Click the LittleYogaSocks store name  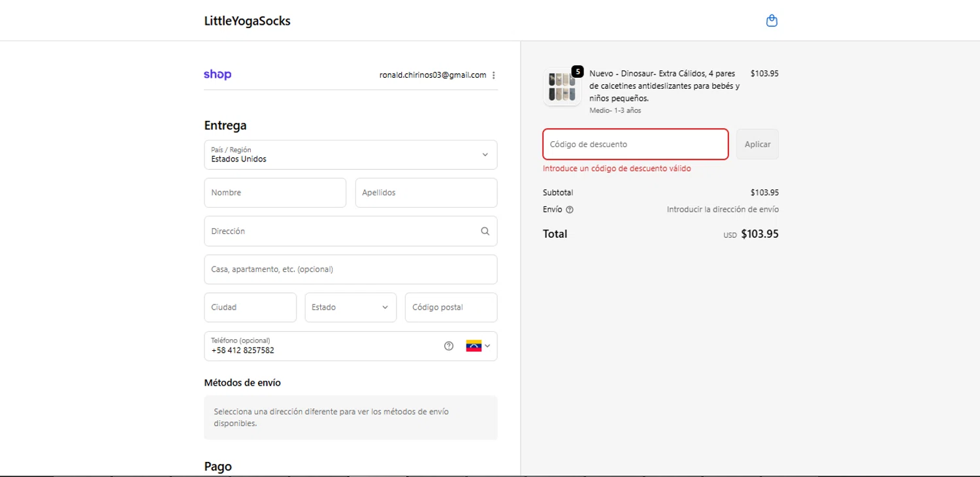click(248, 21)
